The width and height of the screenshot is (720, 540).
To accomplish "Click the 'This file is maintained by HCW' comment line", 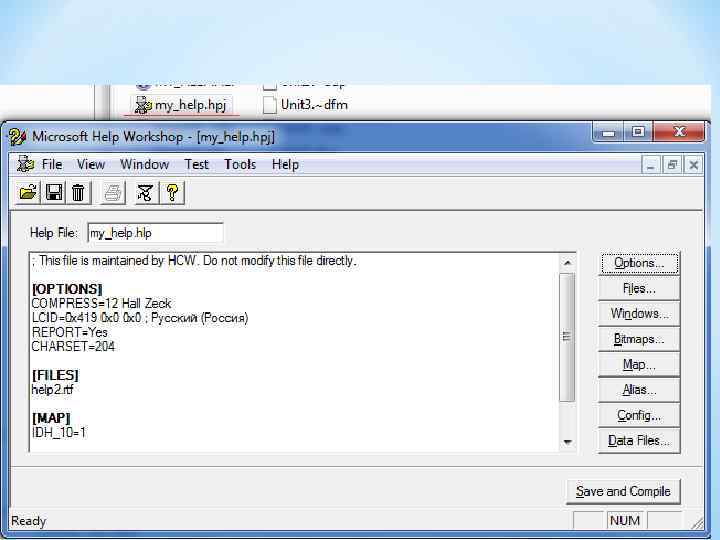I will [194, 260].
